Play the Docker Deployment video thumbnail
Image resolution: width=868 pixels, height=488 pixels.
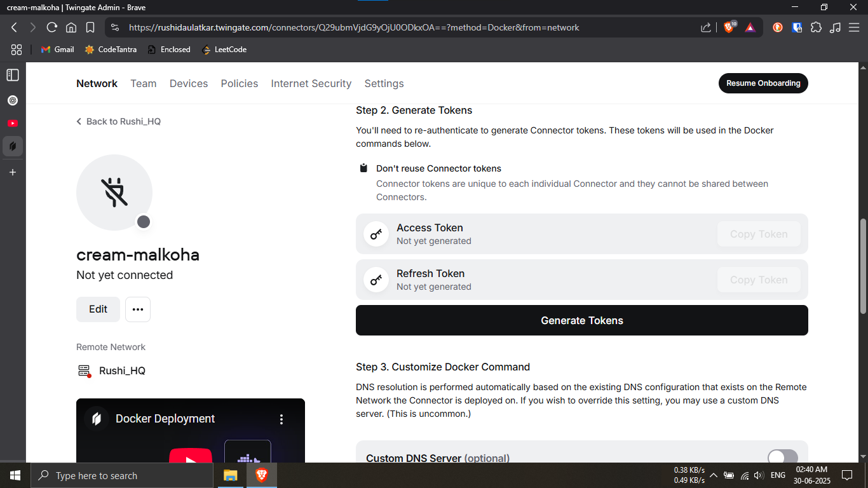[191, 455]
